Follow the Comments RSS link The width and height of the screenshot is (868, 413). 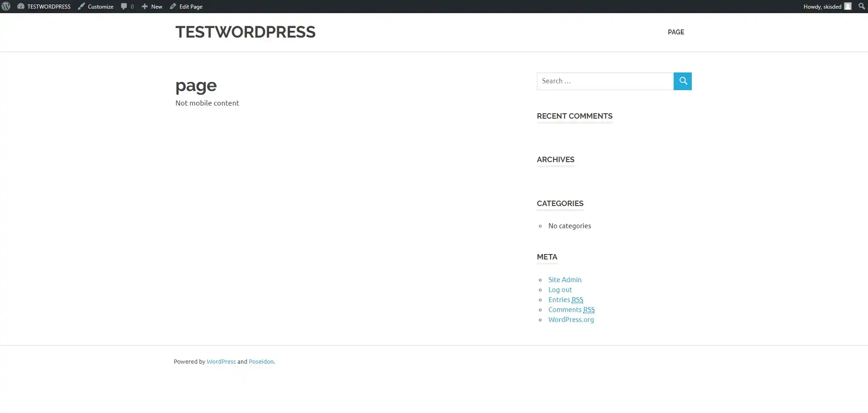(571, 309)
